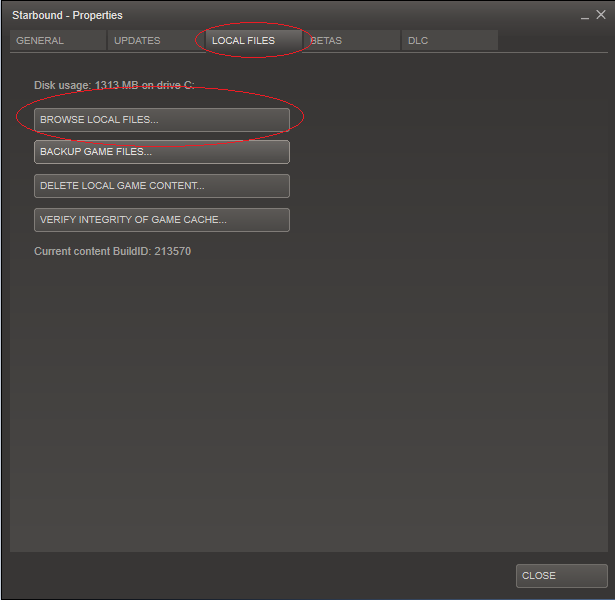
Task: Click the Close button at bottom
Action: (x=562, y=576)
